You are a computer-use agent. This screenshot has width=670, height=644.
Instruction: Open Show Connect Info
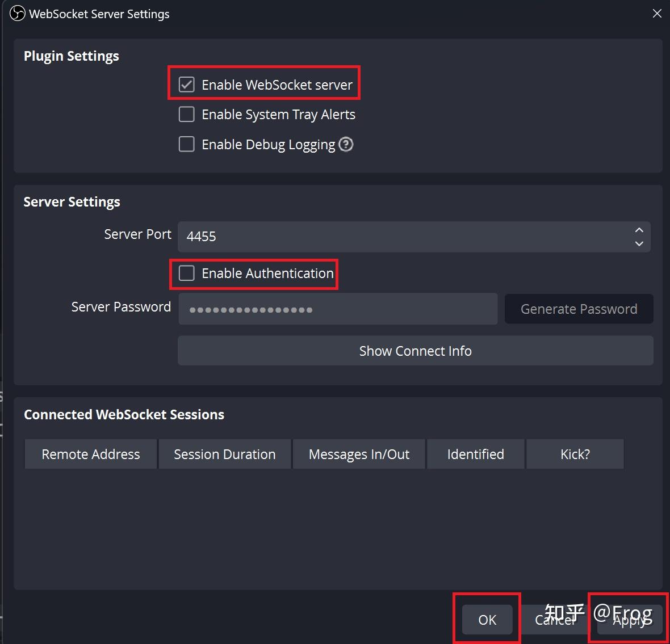tap(415, 351)
